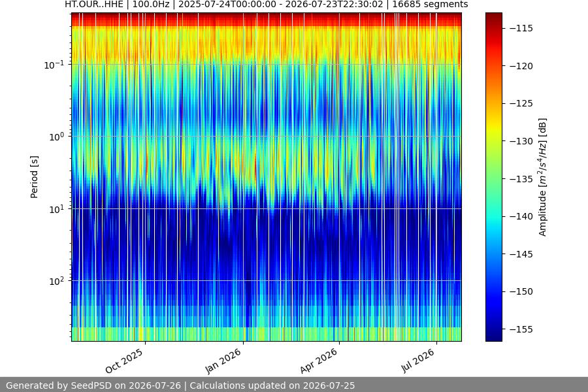
Task: Click the 'Jan 2026' x-axis tick label
Action: coord(223,361)
